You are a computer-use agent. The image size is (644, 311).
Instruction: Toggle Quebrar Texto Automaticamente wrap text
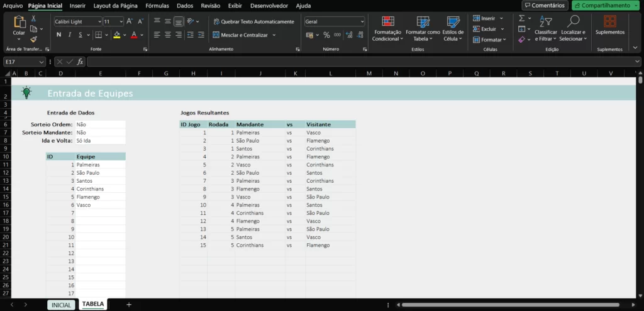point(253,22)
